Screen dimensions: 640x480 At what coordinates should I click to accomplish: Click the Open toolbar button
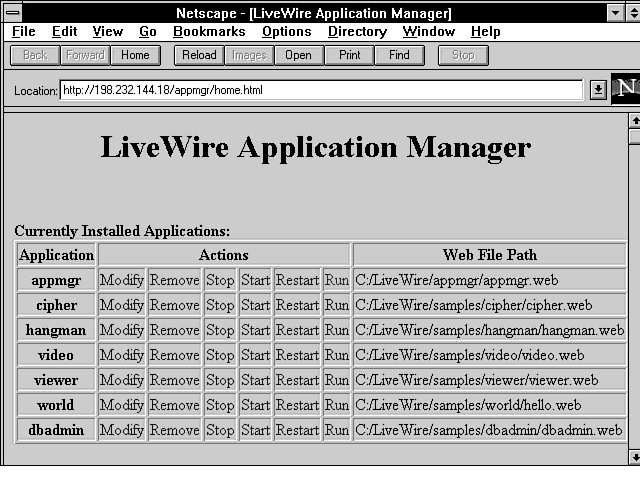coord(298,55)
